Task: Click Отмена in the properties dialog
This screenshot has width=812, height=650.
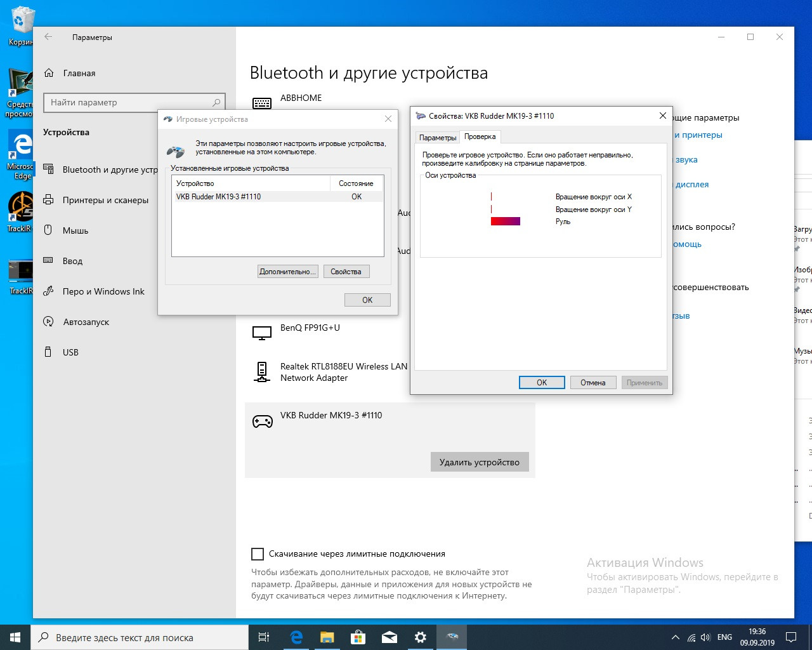Action: point(593,382)
